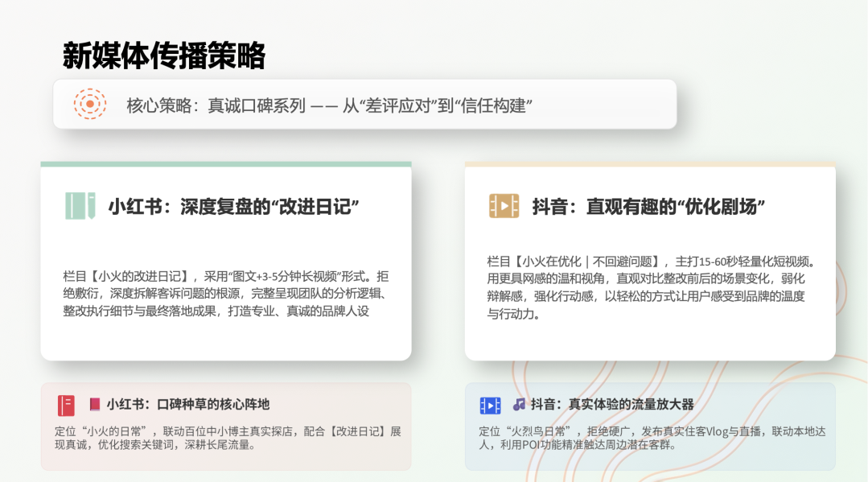Click the text starting 定位“火烈鸟日常”
The height and width of the screenshot is (482, 868).
tap(652, 438)
